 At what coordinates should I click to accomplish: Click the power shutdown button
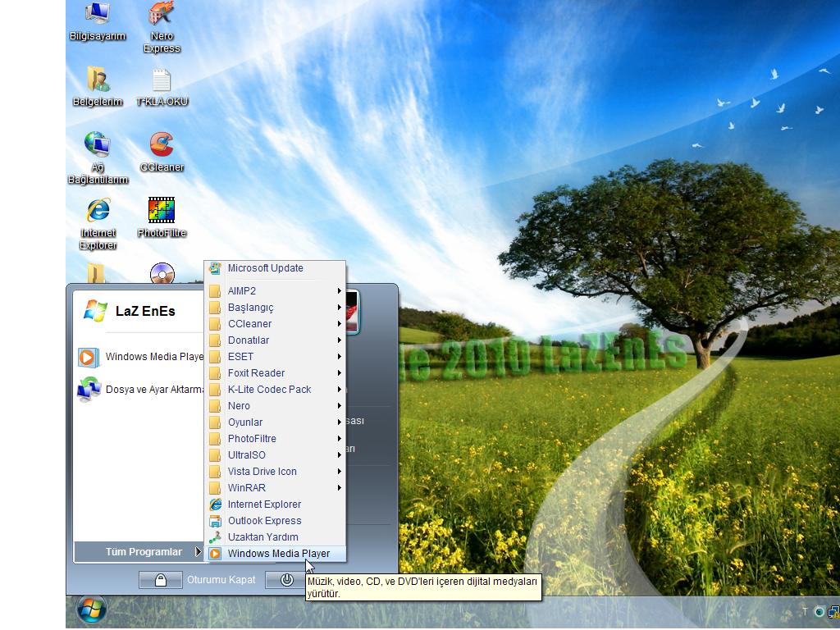tap(286, 580)
